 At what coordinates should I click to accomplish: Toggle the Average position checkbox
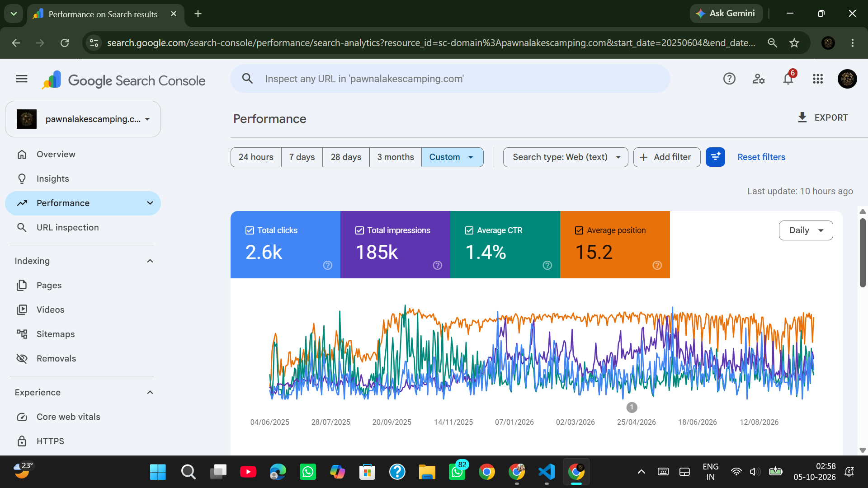coord(579,230)
